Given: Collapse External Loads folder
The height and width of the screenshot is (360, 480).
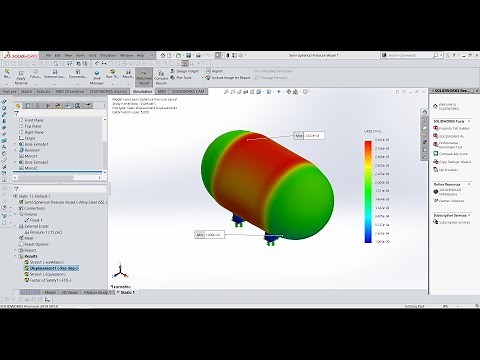Looking at the screenshot, I should point(15,226).
